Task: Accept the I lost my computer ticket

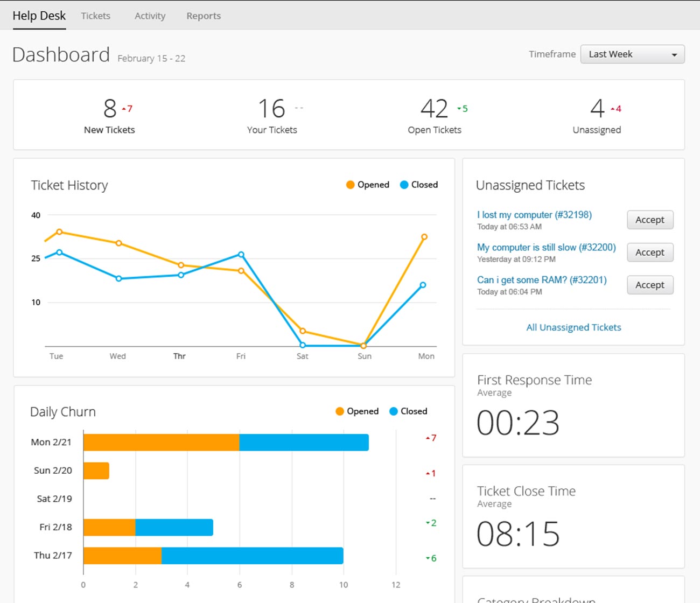Action: pyautogui.click(x=650, y=220)
